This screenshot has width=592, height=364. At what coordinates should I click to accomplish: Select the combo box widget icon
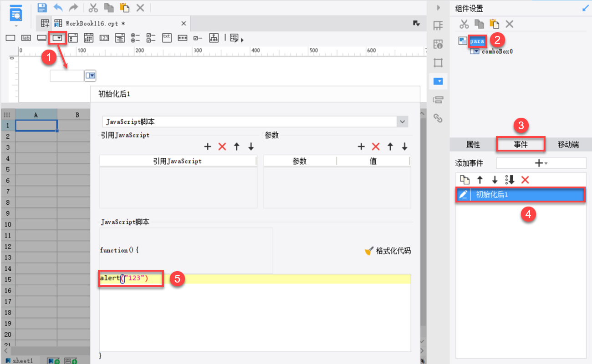pos(57,38)
